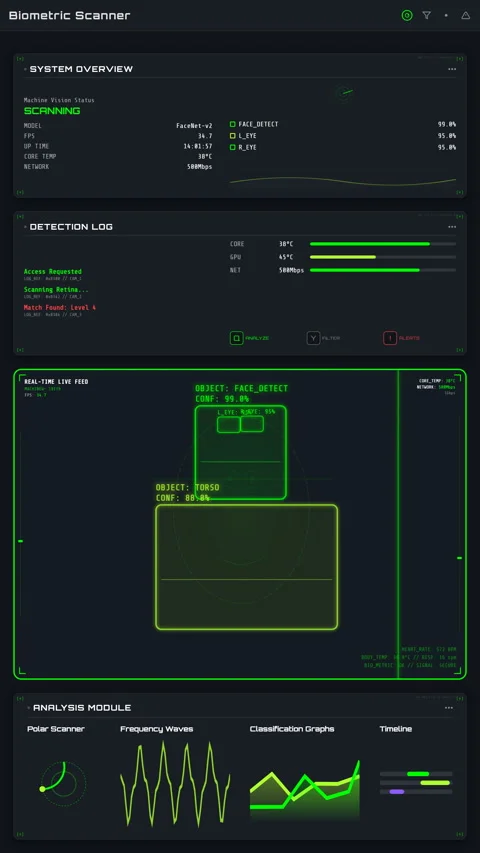Open the Scanning Retina log entry
The width and height of the screenshot is (480, 853).
pyautogui.click(x=56, y=292)
